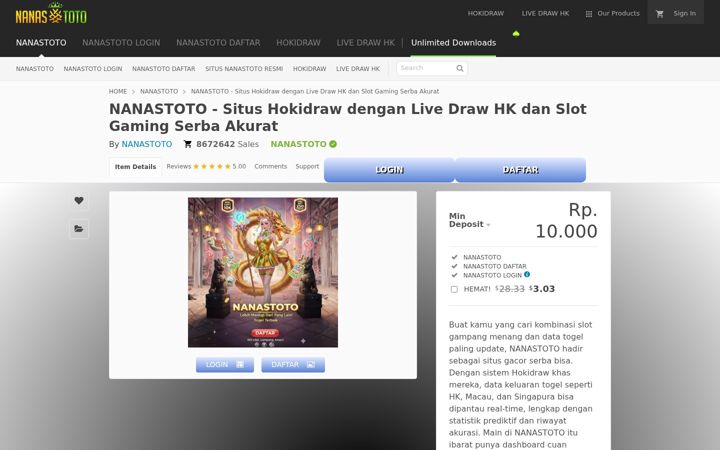The width and height of the screenshot is (720, 450).
Task: Switch to the Reviews tab
Action: pyautogui.click(x=179, y=166)
